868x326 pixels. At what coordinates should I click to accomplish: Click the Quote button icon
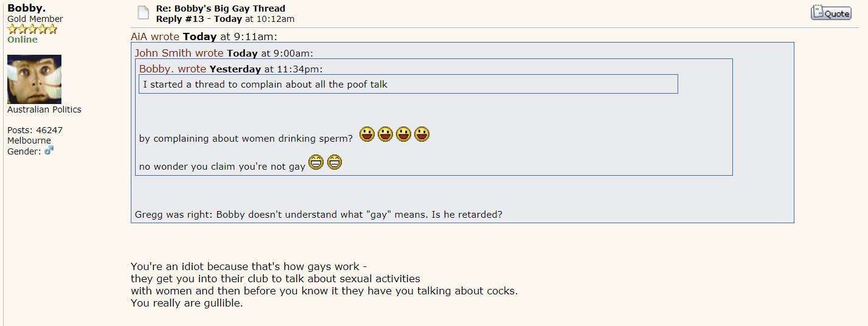pyautogui.click(x=831, y=13)
